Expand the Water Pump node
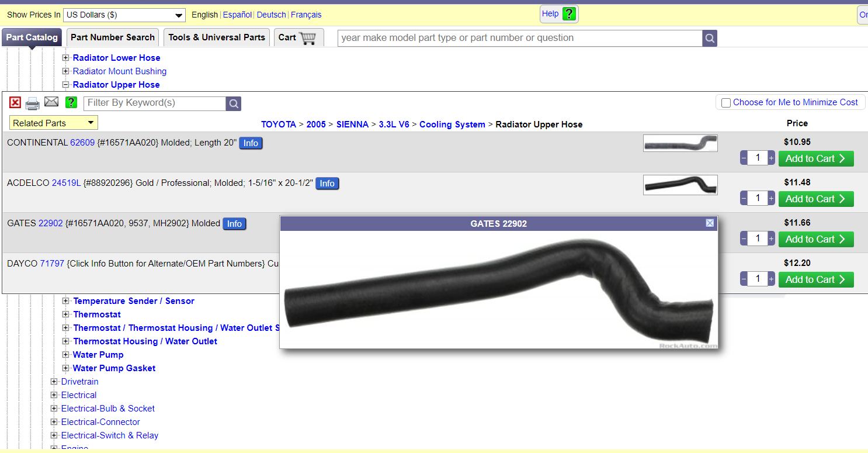868x453 pixels. coord(66,355)
